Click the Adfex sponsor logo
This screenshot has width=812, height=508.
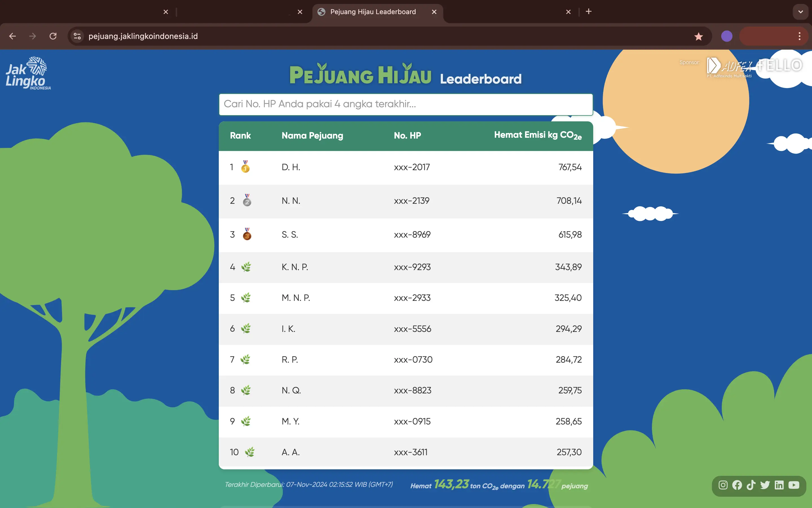tap(729, 67)
